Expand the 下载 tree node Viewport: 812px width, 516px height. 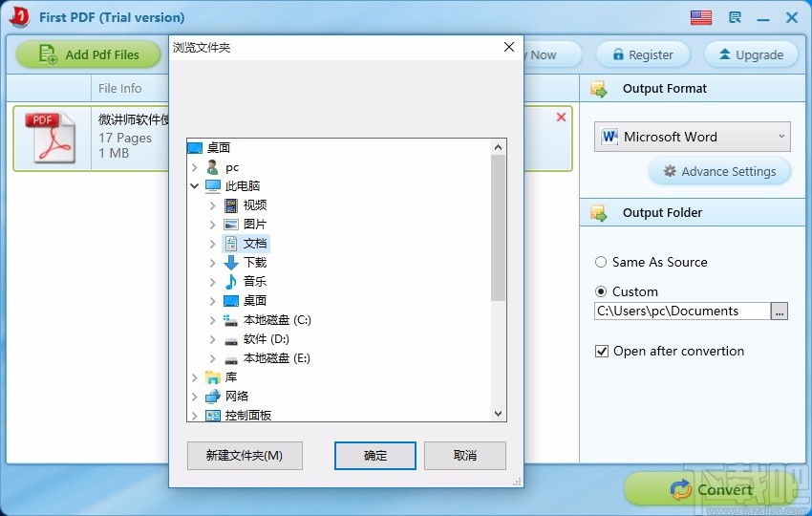(212, 263)
